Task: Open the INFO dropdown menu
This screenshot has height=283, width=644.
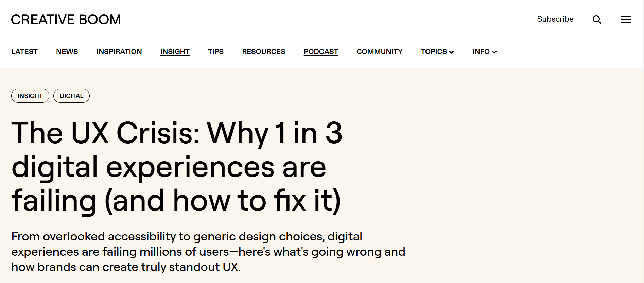Action: [481, 52]
